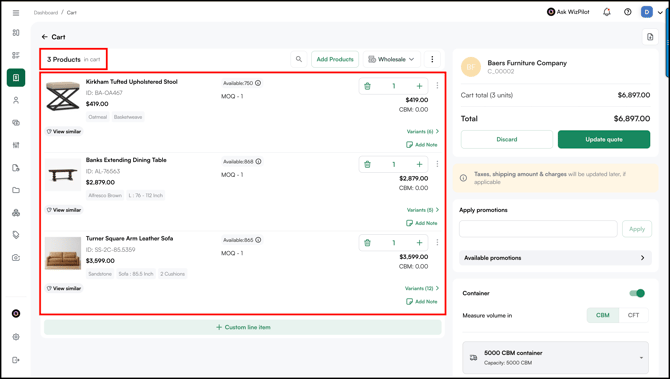Open the three-dot menu next to Wholesale
Screen dimensions: 670x379
[x=432, y=59]
